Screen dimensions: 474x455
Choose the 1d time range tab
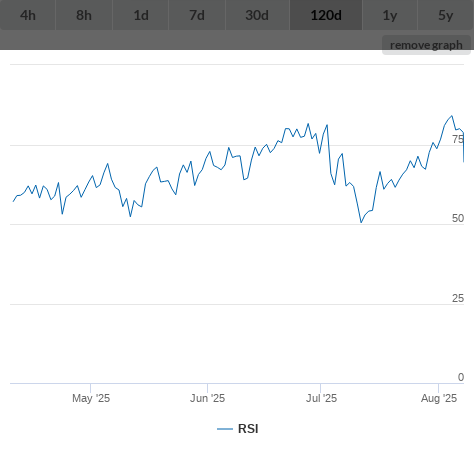click(141, 15)
